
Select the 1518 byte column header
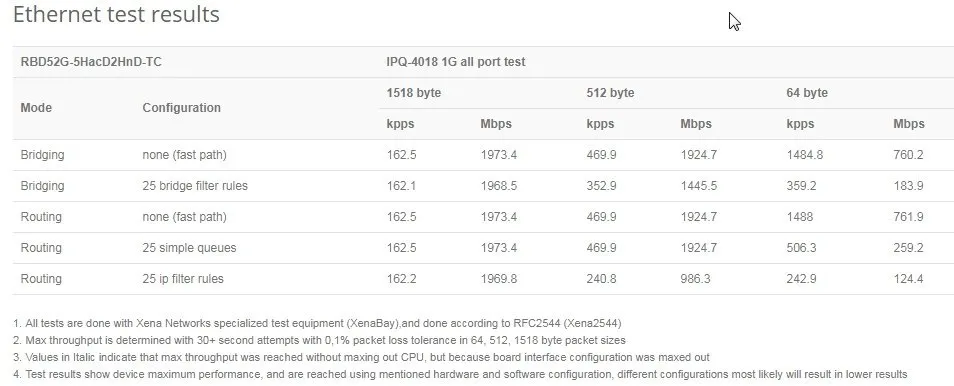(x=414, y=93)
